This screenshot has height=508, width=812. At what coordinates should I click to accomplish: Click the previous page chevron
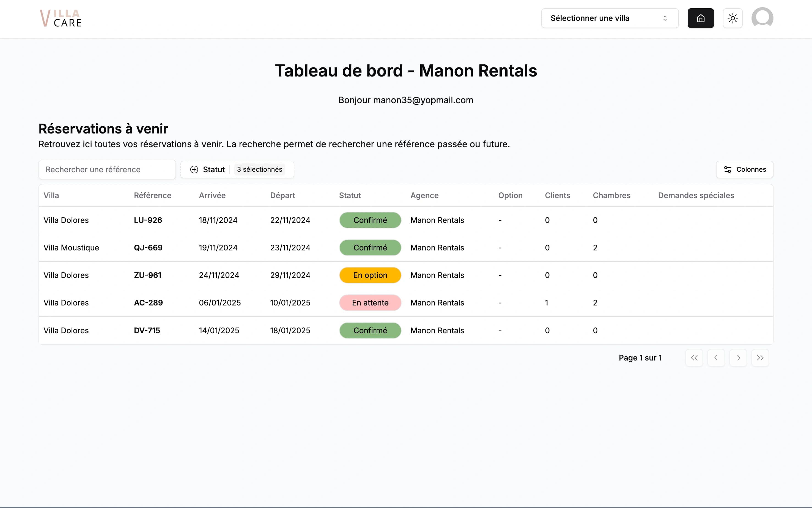coord(716,358)
